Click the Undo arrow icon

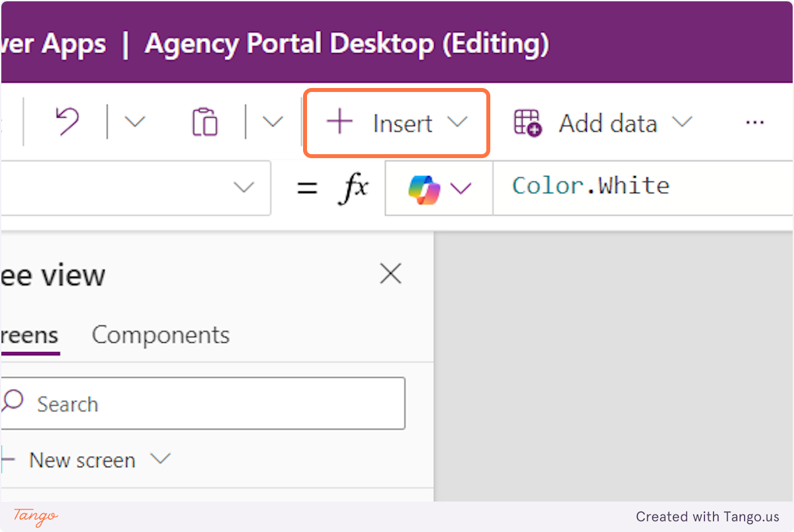coord(67,123)
